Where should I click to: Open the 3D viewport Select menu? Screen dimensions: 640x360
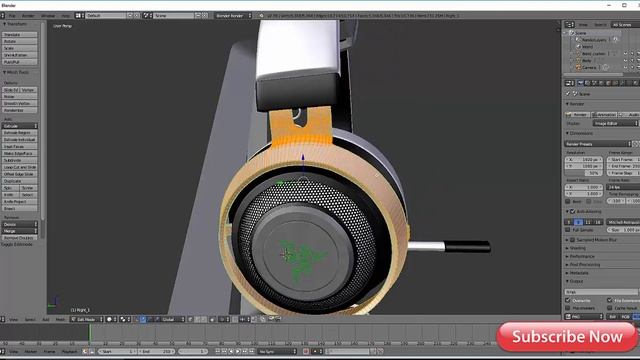click(x=30, y=320)
